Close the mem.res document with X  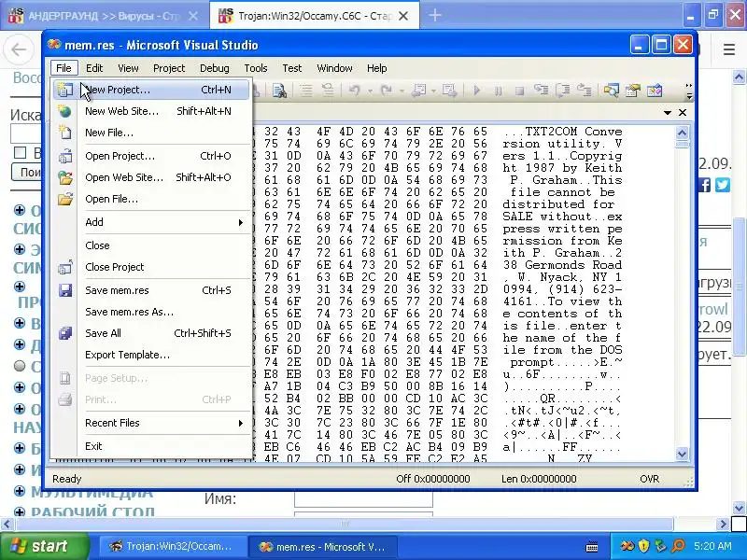tap(683, 112)
